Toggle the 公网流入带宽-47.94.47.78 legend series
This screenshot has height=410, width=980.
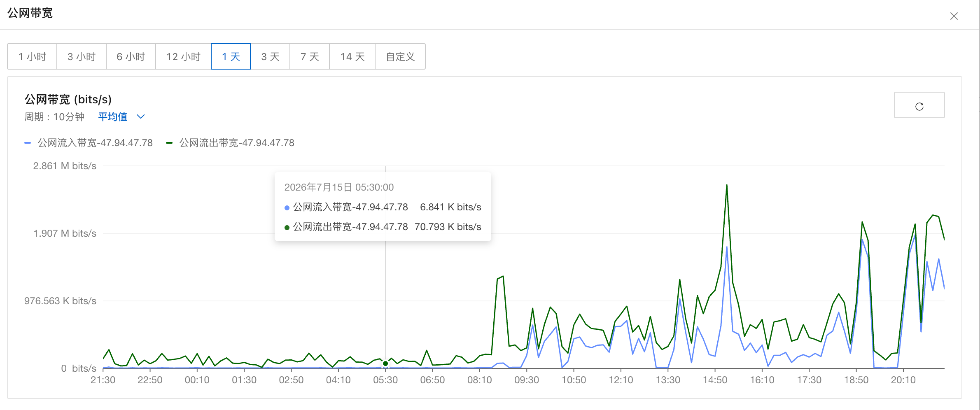(89, 143)
